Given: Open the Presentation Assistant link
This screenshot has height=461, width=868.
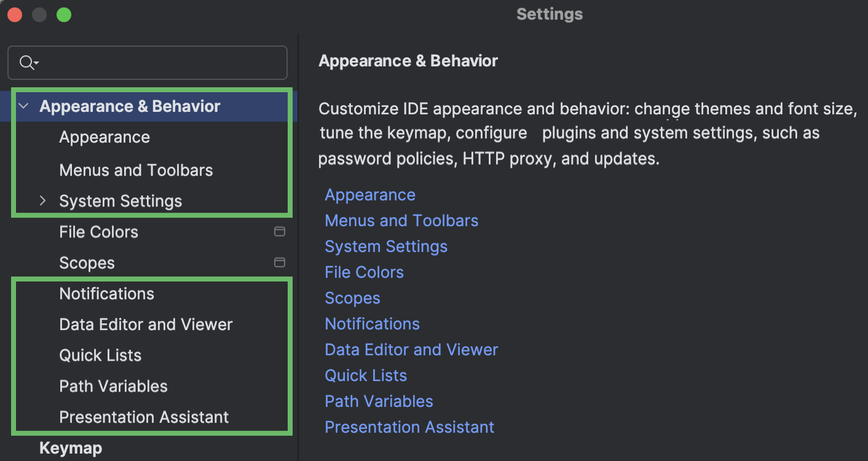Looking at the screenshot, I should point(409,427).
